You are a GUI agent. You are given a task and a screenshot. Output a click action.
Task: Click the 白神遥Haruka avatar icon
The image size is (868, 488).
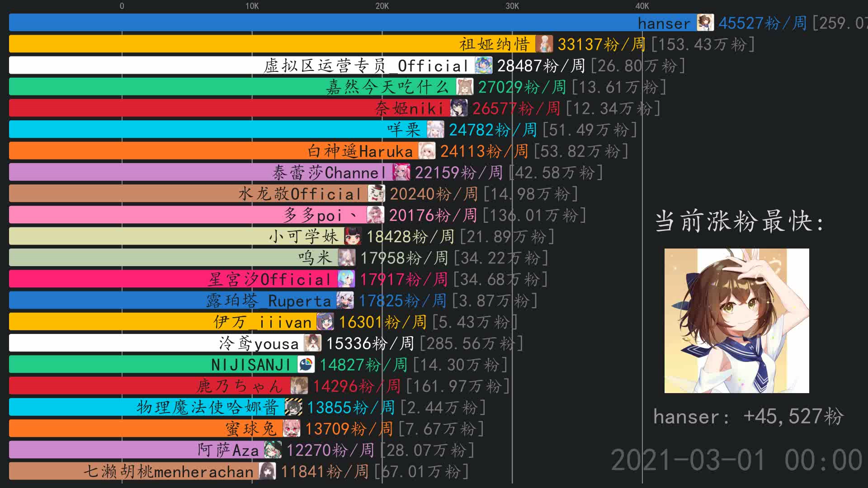click(x=427, y=150)
